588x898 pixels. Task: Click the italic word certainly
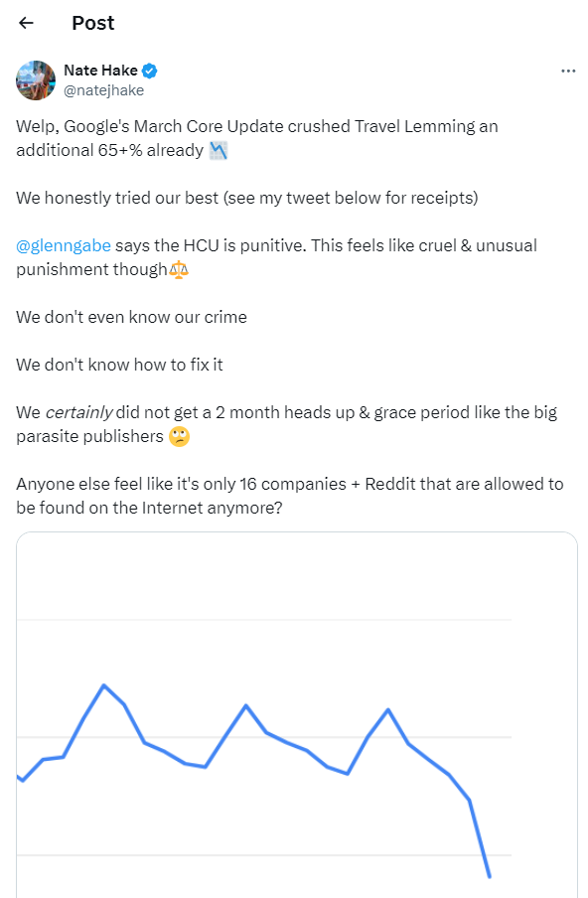pos(79,412)
